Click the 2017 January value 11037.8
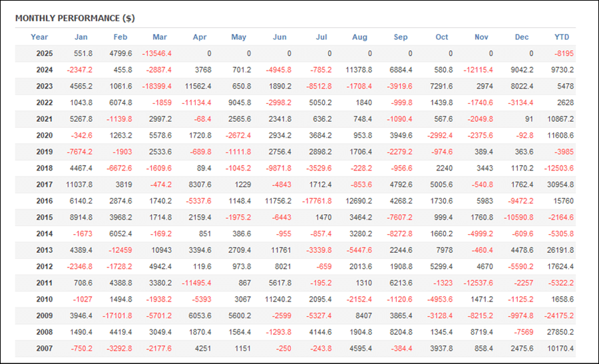Viewport: 599px width, 364px height. tap(79, 185)
